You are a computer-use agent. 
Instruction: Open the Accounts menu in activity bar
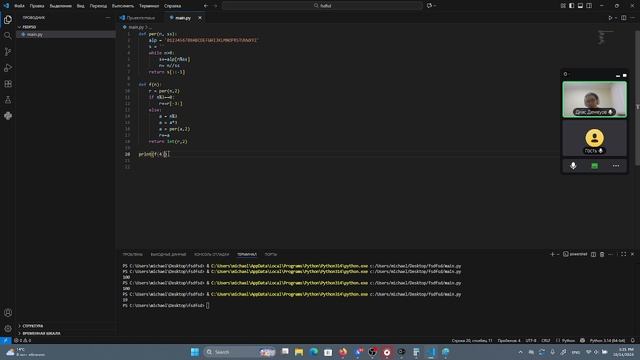pos(8,313)
